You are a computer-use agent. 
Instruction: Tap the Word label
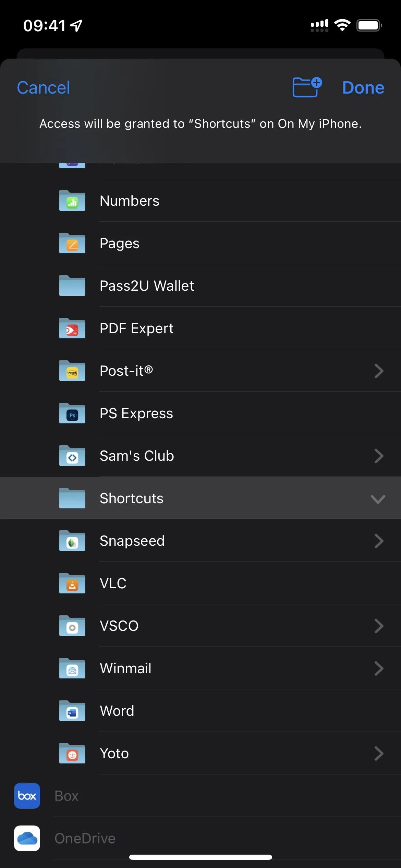click(x=117, y=711)
